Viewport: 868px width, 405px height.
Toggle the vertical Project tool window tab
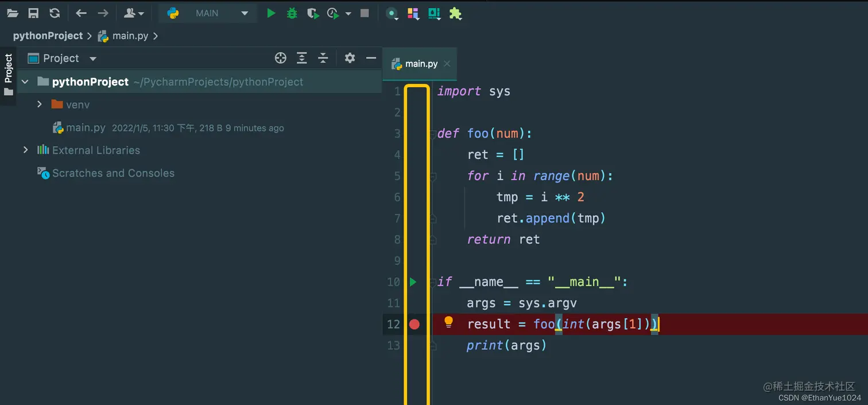click(x=8, y=76)
